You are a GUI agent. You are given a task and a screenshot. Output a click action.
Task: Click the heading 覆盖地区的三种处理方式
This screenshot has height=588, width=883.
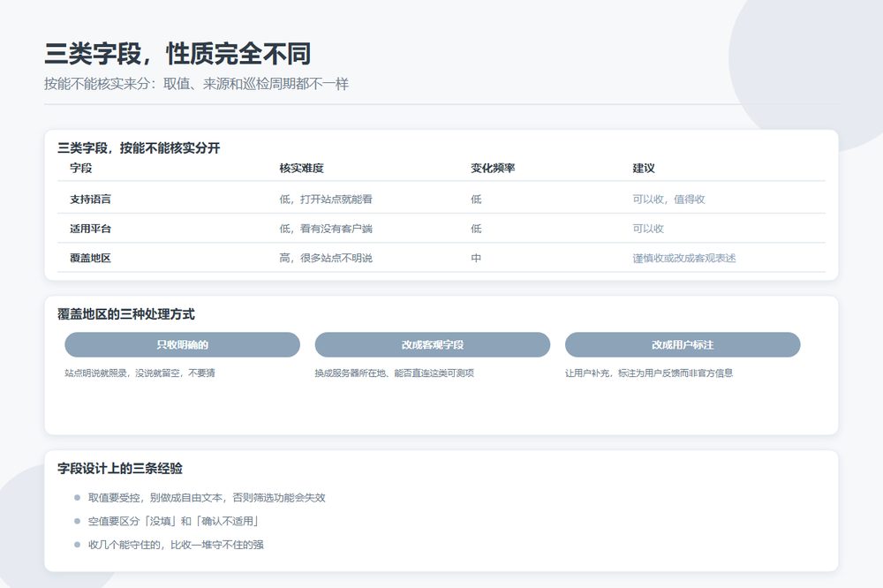(126, 314)
